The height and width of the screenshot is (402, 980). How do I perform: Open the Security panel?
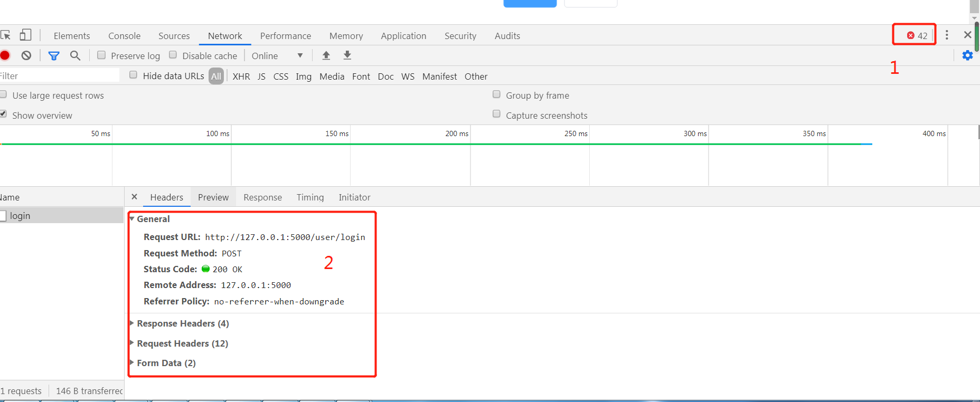point(460,36)
